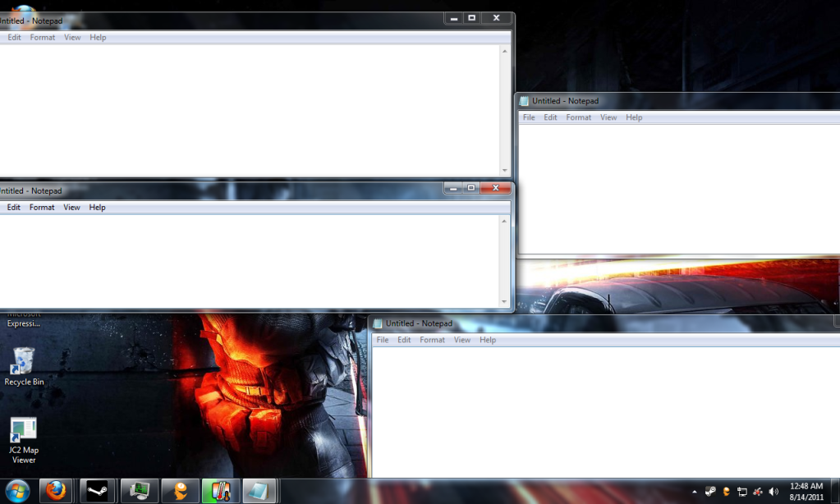Open Edit menu in the lowest Notepad window
Screen dimensions: 840x504
pyautogui.click(x=404, y=340)
